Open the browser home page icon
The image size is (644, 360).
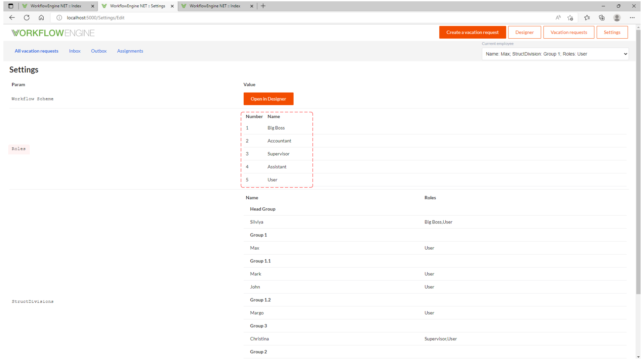[41, 18]
